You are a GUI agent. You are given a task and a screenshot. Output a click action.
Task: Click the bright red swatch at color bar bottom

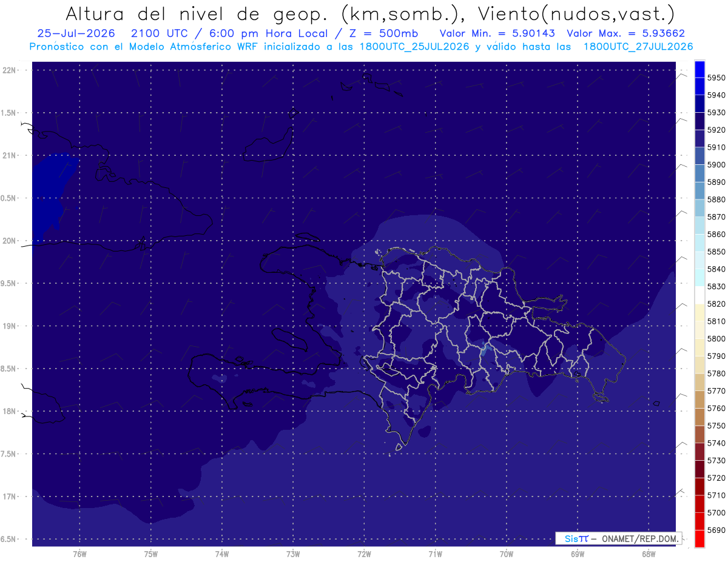click(x=699, y=538)
